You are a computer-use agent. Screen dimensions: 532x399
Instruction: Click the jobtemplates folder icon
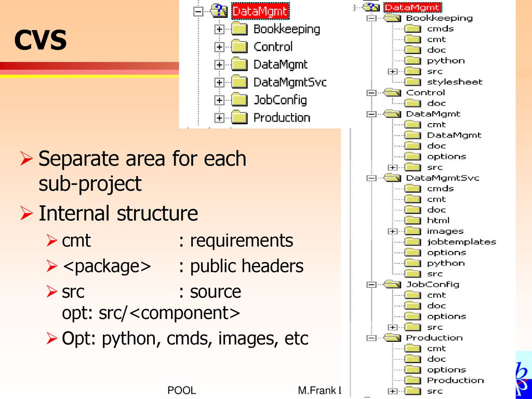(413, 242)
